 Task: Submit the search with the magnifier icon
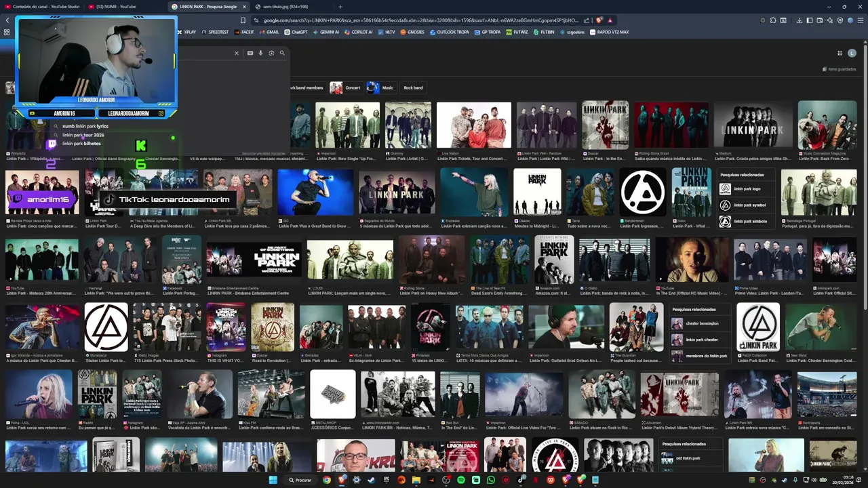pos(282,53)
